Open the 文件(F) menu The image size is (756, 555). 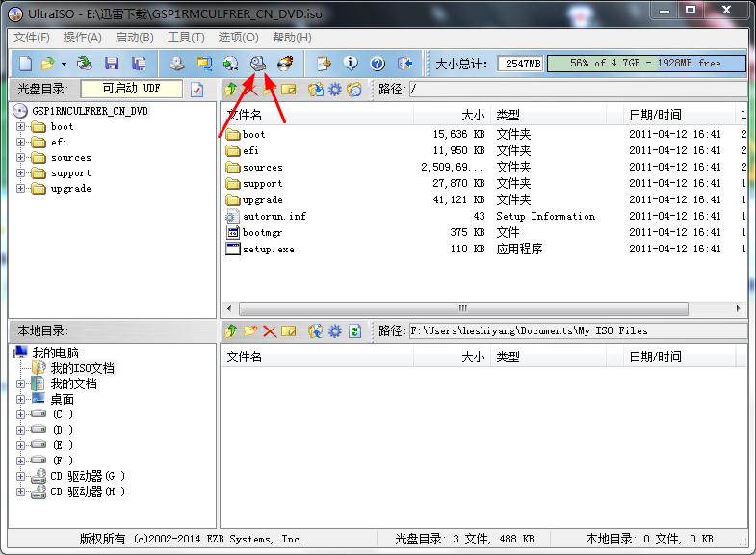[32, 38]
